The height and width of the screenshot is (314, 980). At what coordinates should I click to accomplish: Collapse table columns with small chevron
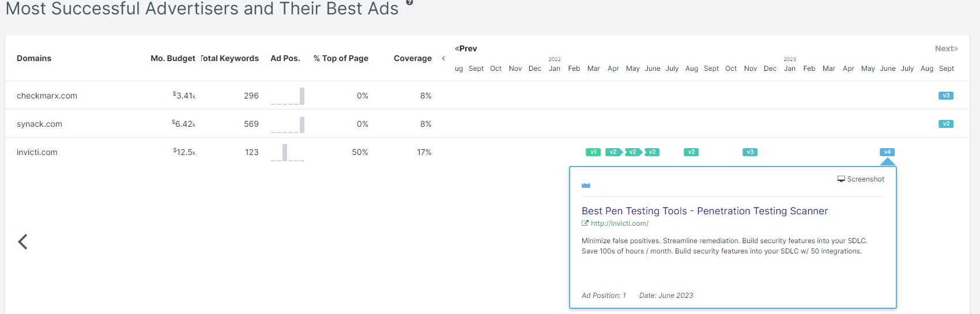(x=443, y=58)
